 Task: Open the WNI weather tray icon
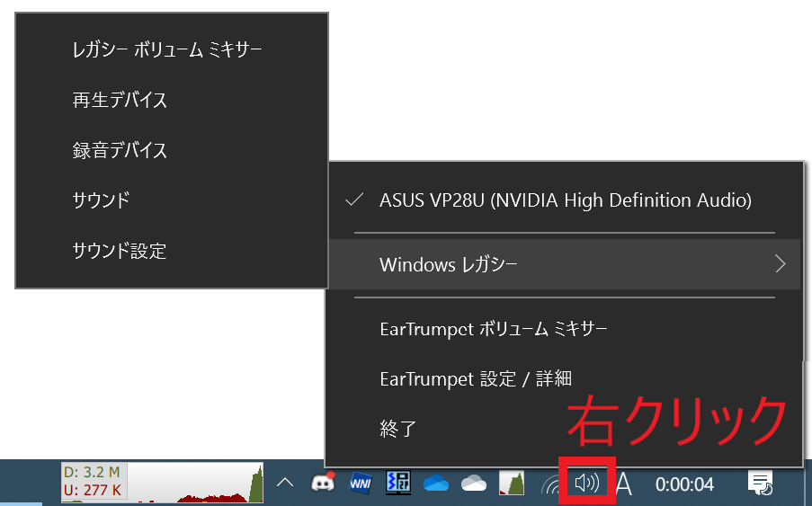[x=361, y=483]
